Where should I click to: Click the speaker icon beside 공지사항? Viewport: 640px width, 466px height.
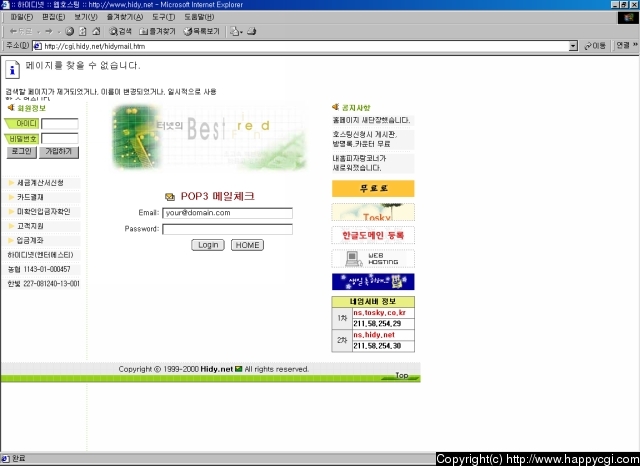336,107
